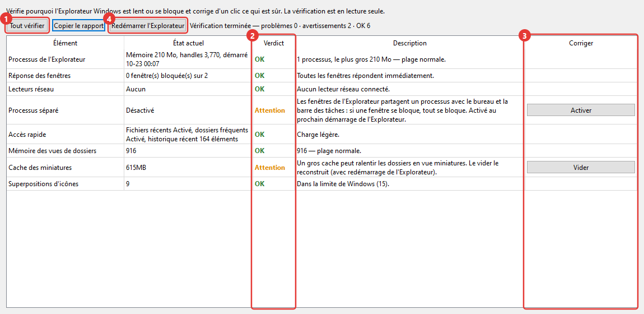Click 1 processus, le plus gros 210 Mo text

click(x=371, y=59)
